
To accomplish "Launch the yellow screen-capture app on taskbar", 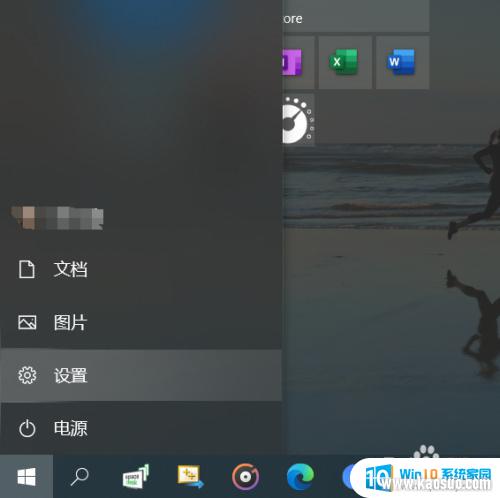I will [x=190, y=476].
